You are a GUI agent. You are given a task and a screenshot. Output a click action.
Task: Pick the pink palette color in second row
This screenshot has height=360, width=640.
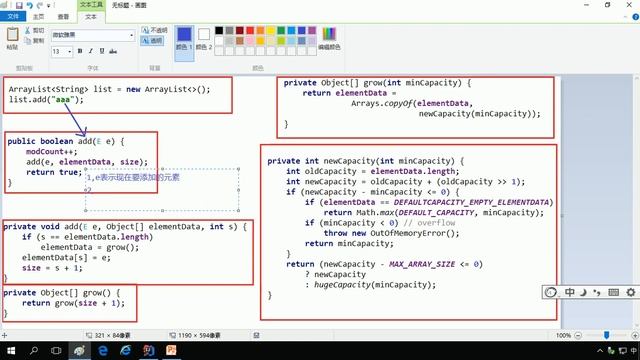click(x=250, y=40)
